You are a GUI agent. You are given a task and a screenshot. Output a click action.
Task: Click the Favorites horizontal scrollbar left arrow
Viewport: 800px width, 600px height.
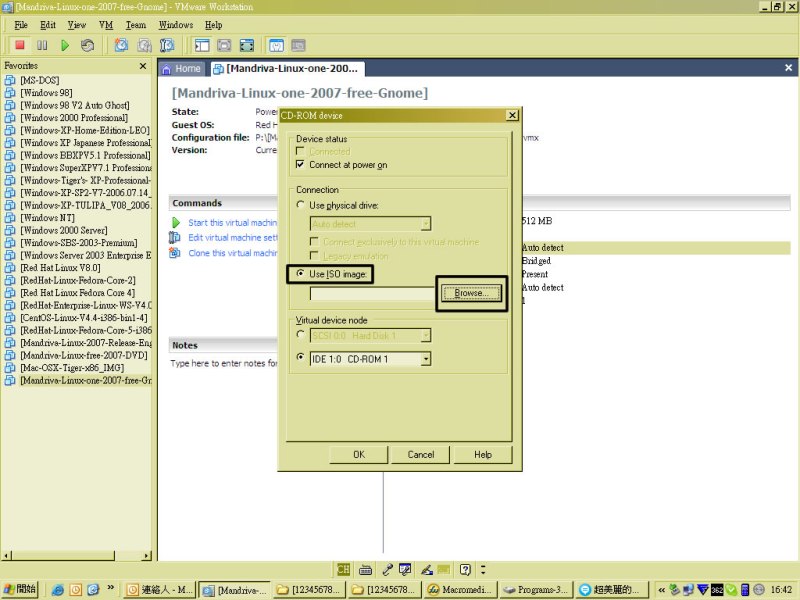point(7,556)
